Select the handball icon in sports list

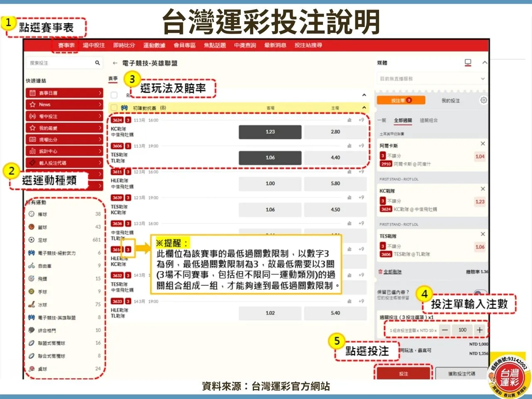pos(32,291)
